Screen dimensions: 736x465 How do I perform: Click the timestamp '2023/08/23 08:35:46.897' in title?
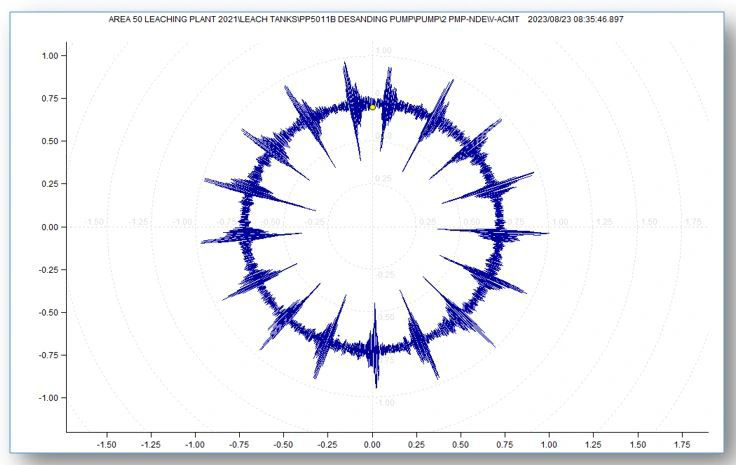pyautogui.click(x=575, y=19)
